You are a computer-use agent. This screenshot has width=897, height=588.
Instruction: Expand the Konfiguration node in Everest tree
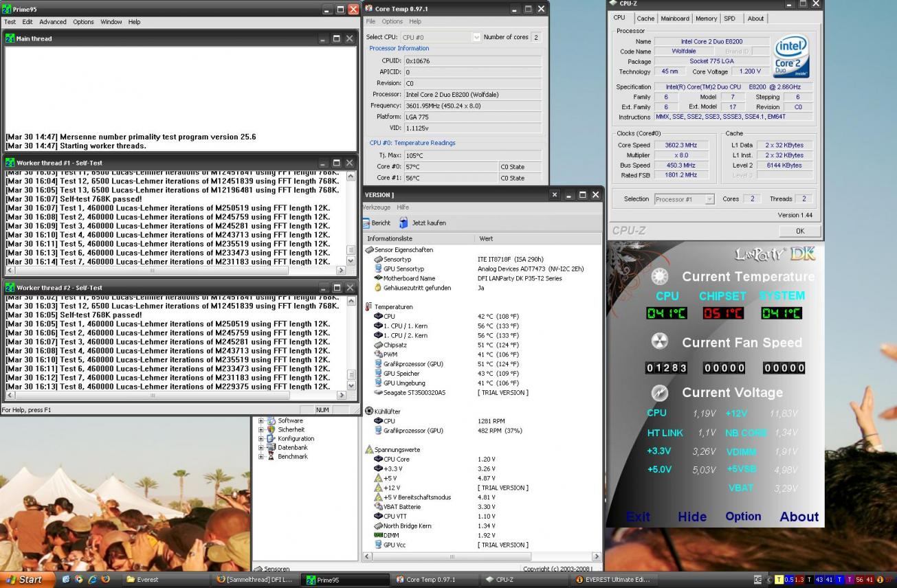261,438
